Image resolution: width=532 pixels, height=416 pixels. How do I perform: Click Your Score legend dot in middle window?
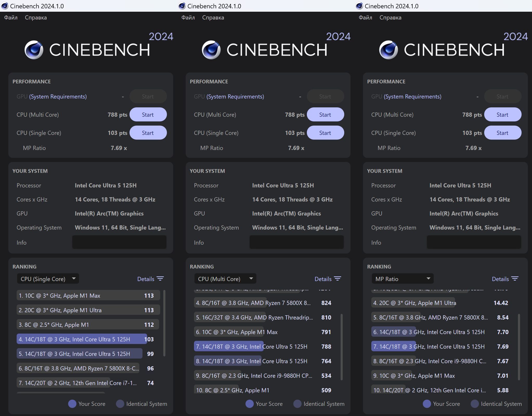(249, 404)
